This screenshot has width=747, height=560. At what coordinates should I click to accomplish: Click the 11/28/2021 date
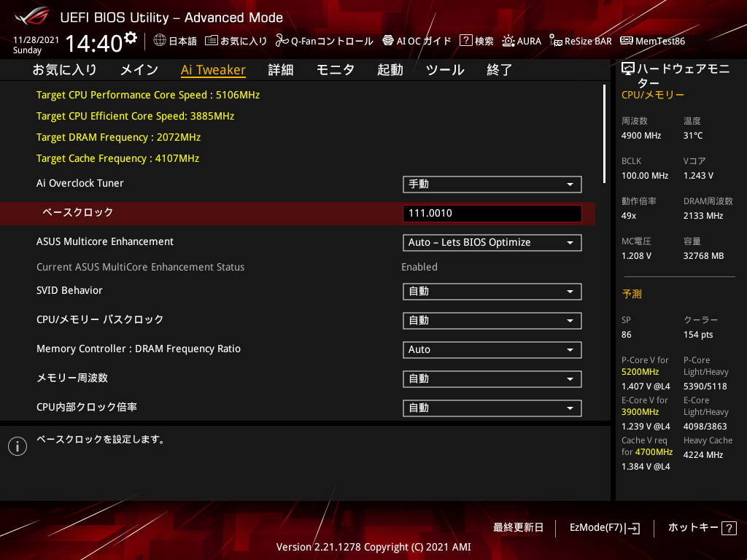point(36,40)
